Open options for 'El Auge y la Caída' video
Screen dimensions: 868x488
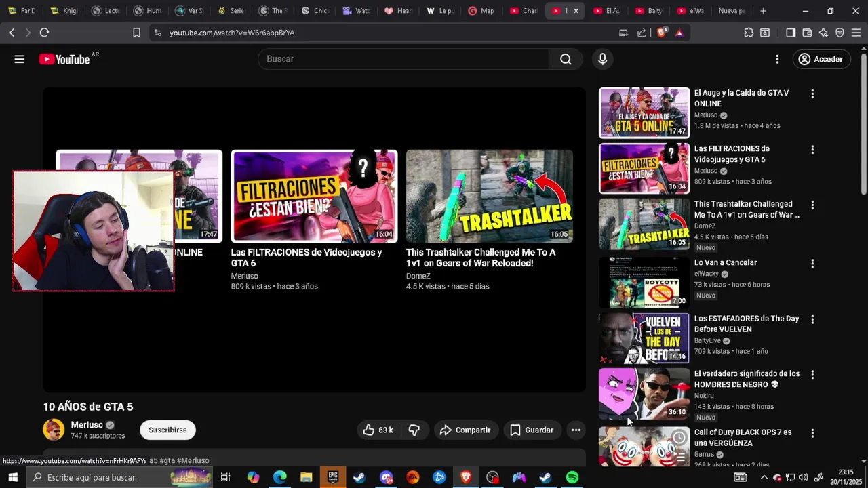tap(812, 94)
